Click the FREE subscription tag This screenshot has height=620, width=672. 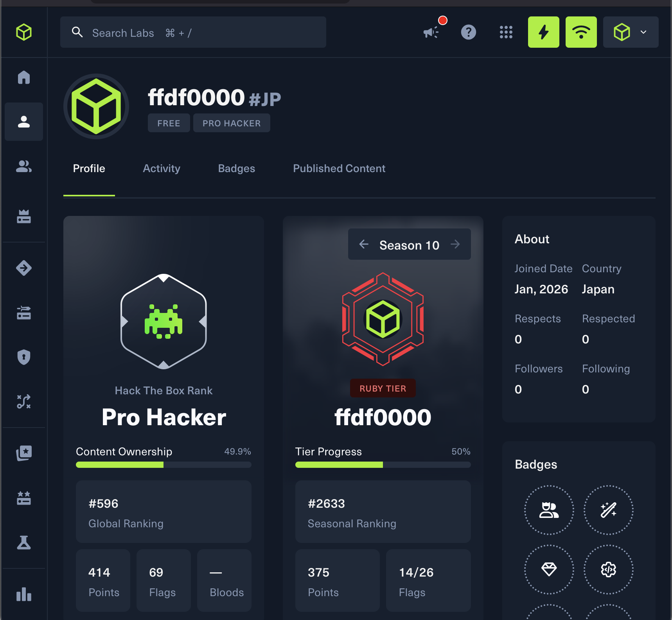click(x=169, y=123)
